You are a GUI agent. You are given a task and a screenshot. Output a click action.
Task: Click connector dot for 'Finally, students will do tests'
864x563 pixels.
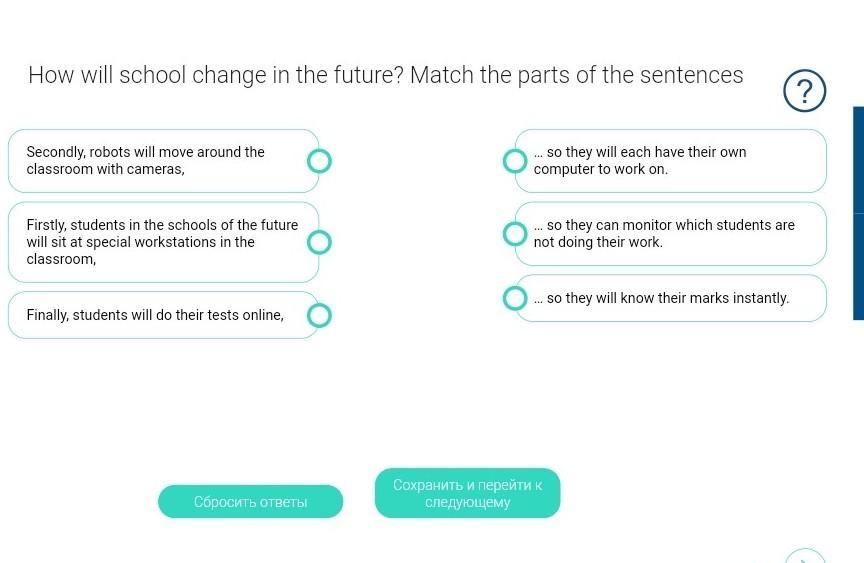319,316
